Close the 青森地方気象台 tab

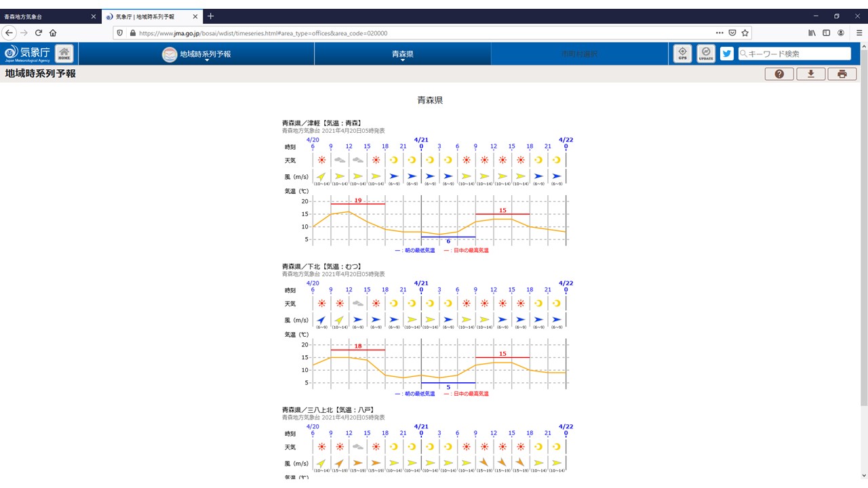pyautogui.click(x=94, y=16)
